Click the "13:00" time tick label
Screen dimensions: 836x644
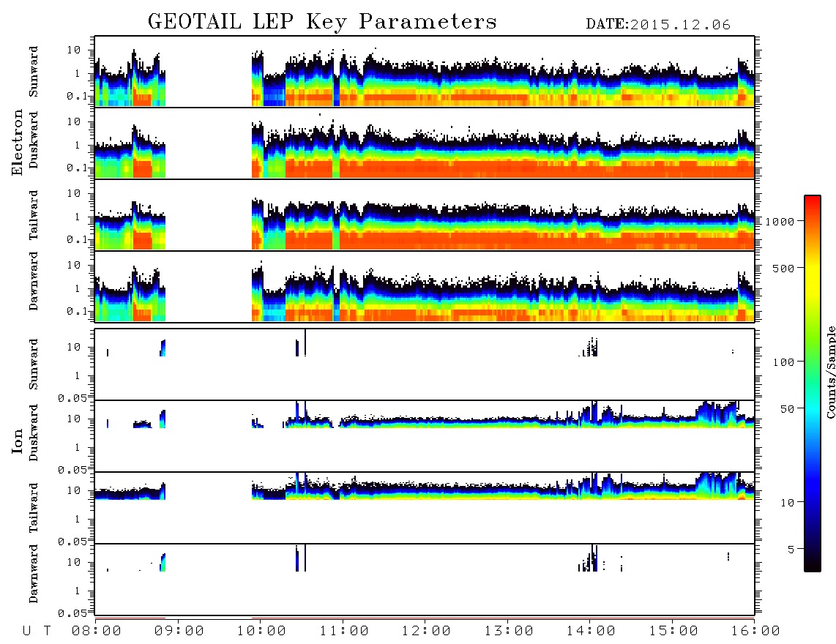(x=509, y=632)
